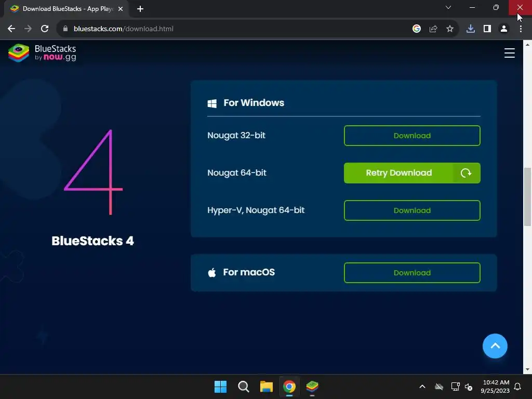This screenshot has width=532, height=399.
Task: Expand the tab search dropdown arrow
Action: click(448, 7)
